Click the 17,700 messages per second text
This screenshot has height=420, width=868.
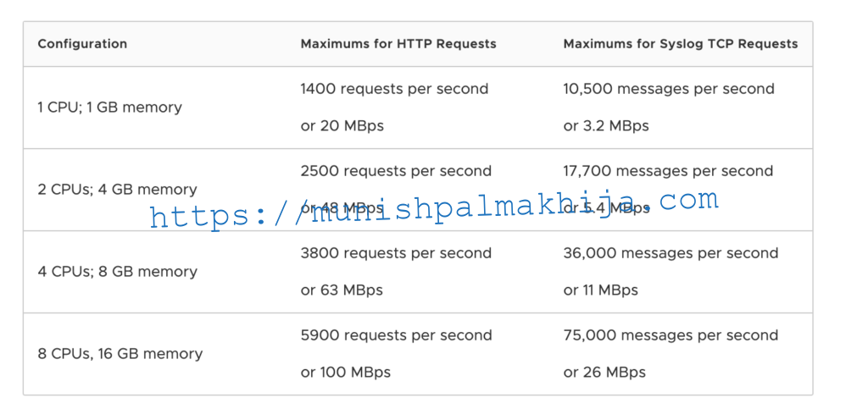coord(668,171)
